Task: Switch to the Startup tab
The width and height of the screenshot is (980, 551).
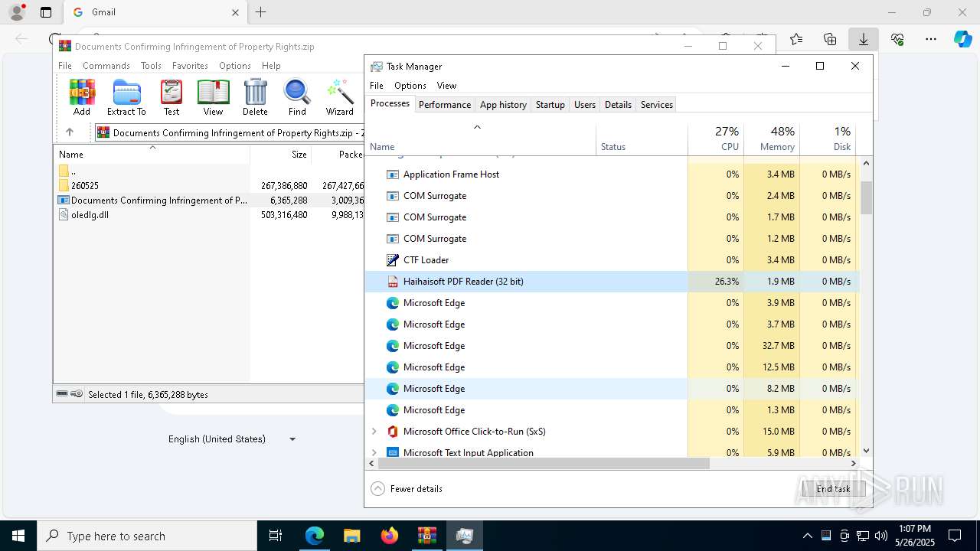Action: (550, 105)
